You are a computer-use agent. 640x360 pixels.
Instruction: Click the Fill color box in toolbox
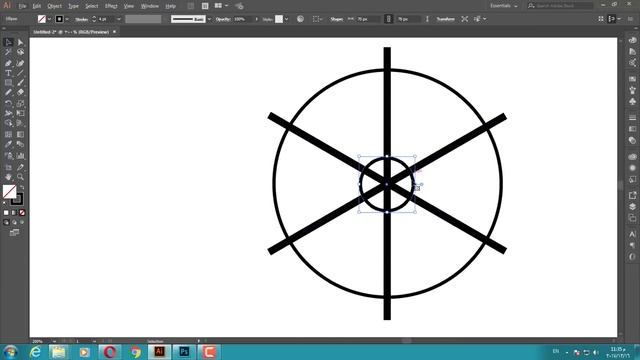click(9, 191)
